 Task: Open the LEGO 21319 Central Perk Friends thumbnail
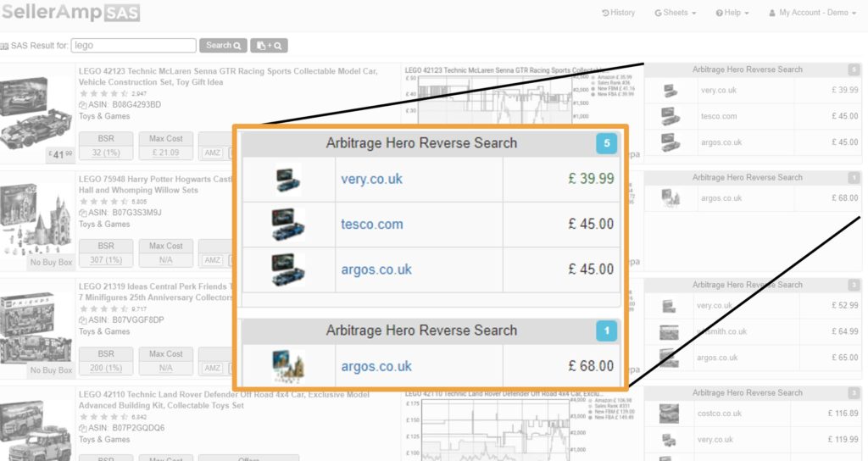[36, 328]
